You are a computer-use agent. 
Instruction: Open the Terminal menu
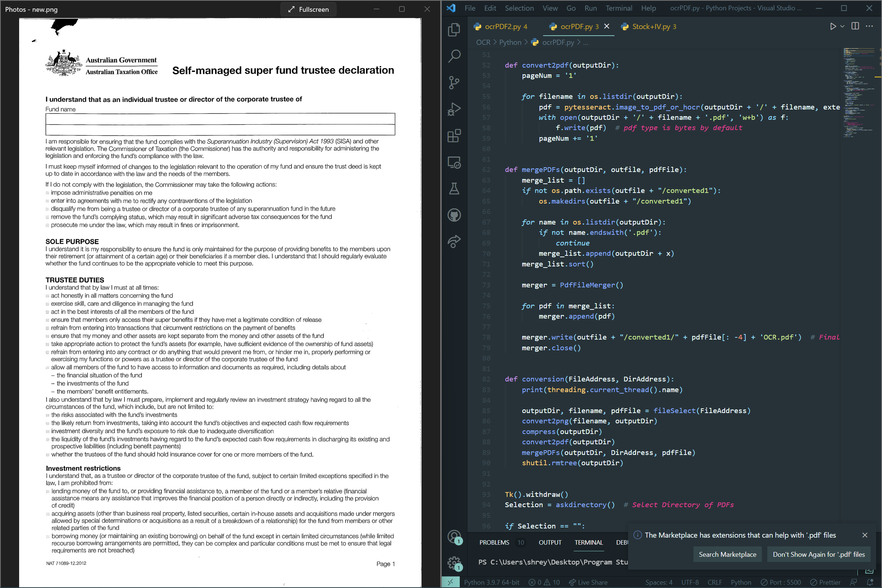(619, 8)
